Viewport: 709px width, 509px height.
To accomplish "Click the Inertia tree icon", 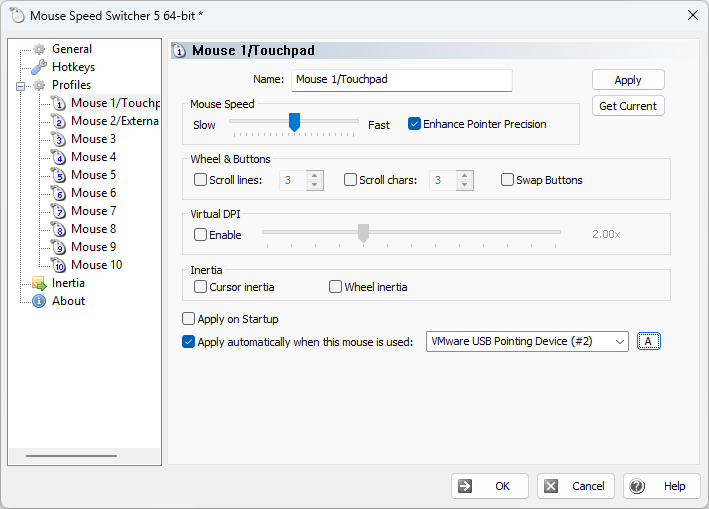I will 39,283.
